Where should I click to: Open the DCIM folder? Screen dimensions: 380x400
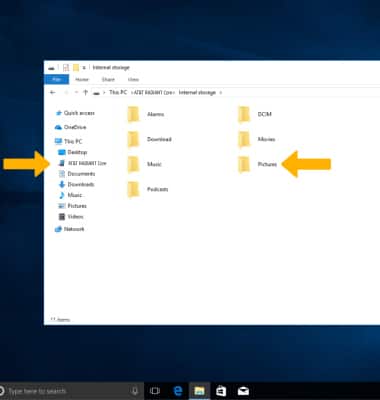(255, 114)
